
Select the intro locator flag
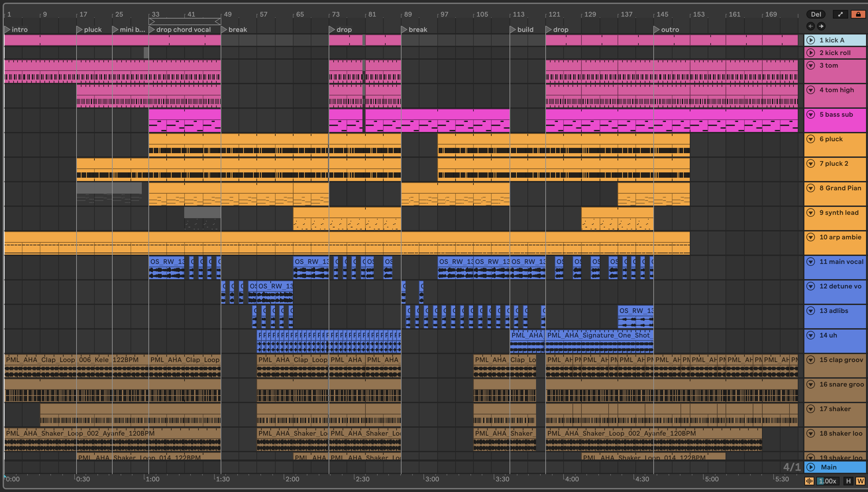(x=16, y=30)
